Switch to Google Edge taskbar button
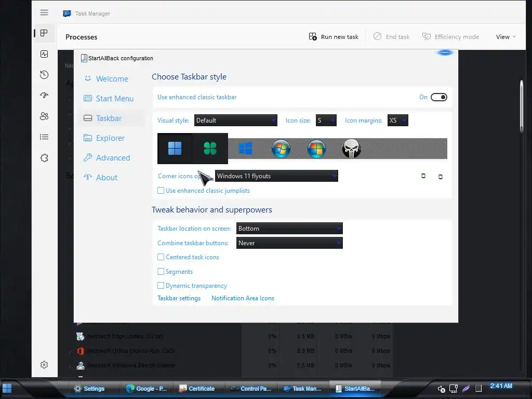 pos(147,389)
